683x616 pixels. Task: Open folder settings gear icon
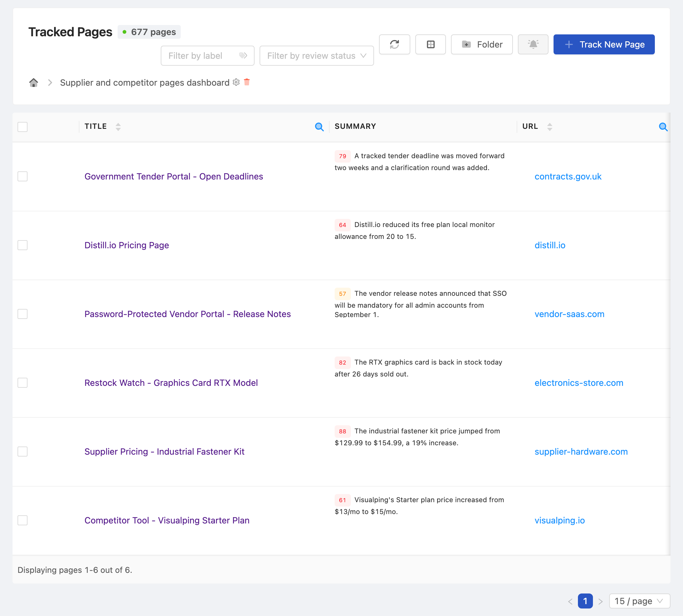236,82
